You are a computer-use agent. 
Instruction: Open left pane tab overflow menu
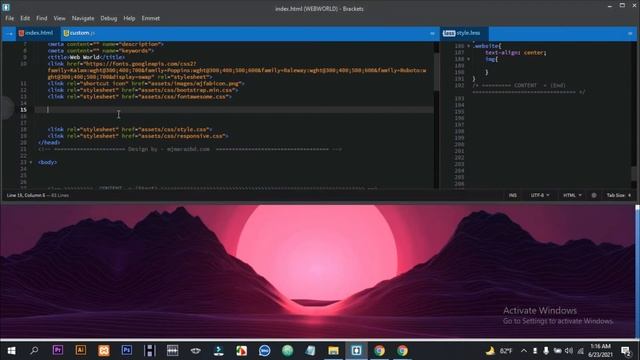pyautogui.click(x=432, y=33)
